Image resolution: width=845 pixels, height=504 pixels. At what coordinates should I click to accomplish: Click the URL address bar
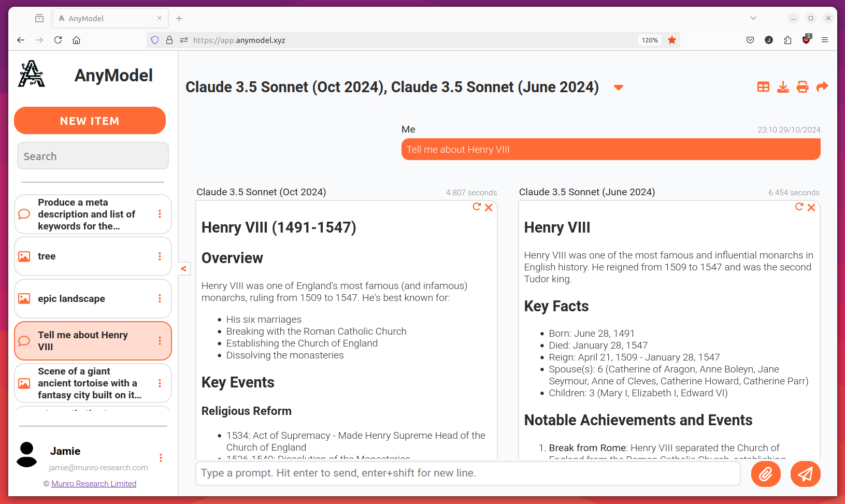[413, 40]
